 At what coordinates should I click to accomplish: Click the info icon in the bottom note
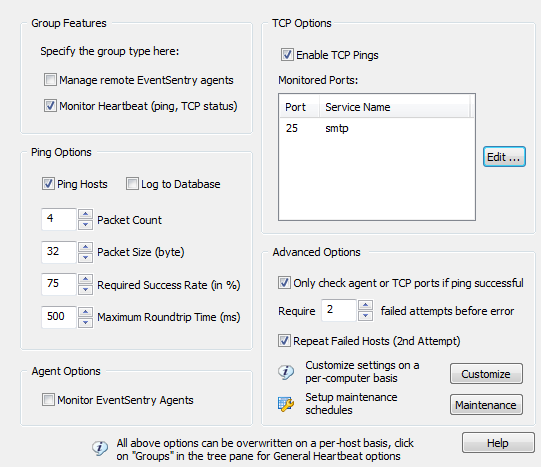[100, 448]
